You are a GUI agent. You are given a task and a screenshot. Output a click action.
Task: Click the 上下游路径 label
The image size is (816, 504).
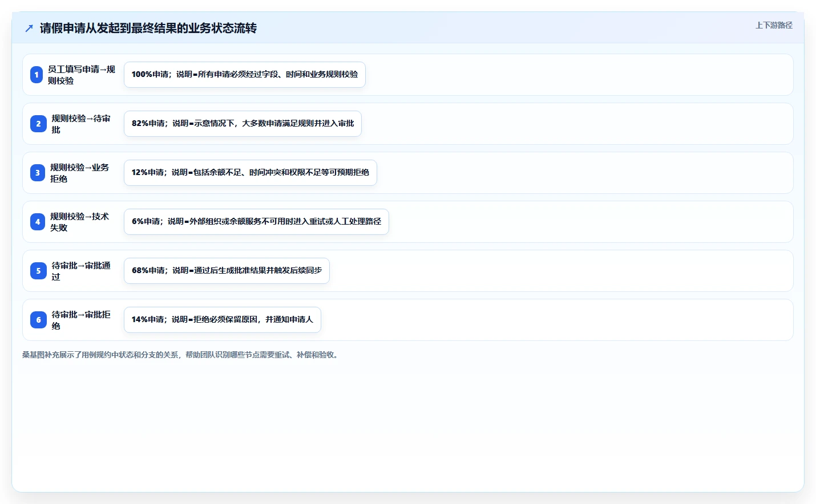(774, 25)
